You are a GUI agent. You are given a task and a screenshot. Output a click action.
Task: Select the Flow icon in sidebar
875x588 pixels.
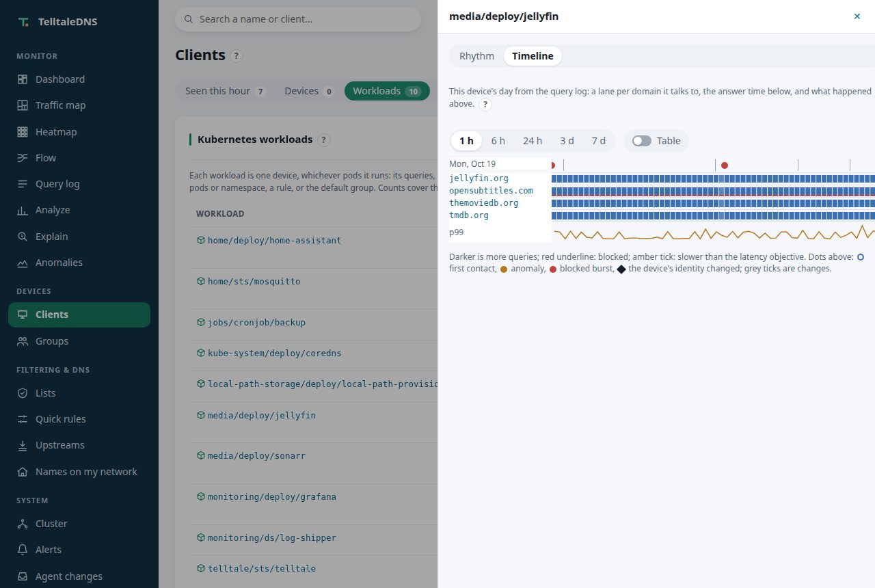click(x=23, y=158)
